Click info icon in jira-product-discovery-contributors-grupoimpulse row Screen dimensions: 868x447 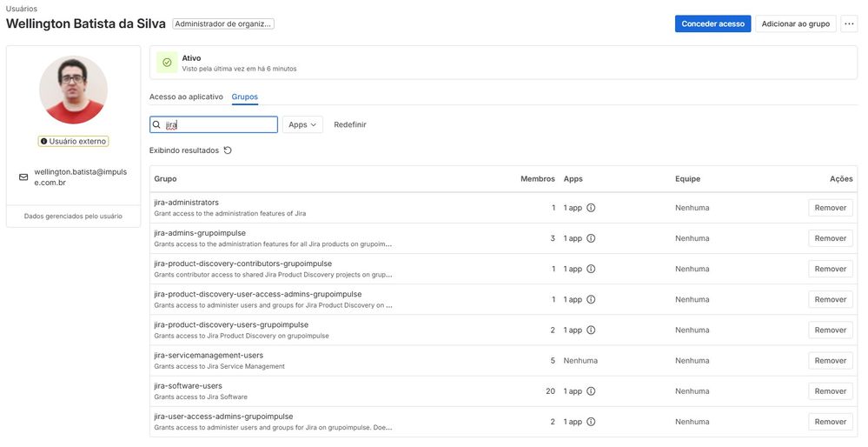(591, 269)
